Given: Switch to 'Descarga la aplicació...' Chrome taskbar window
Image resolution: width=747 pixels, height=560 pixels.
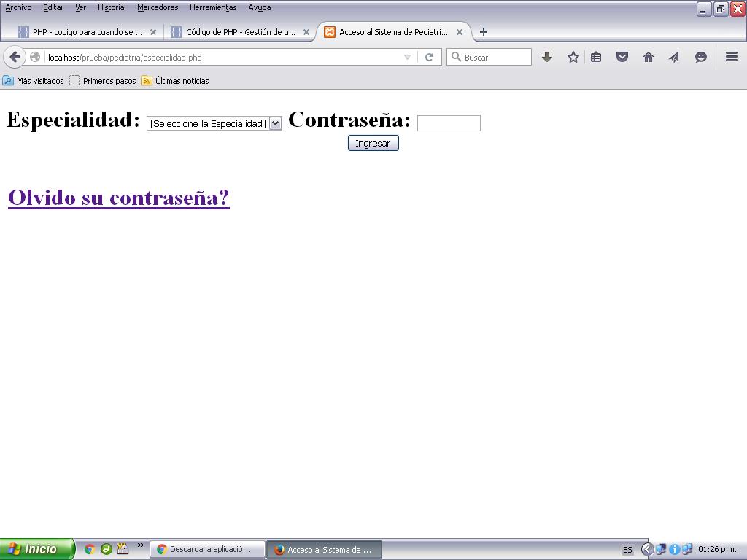Looking at the screenshot, I should point(208,549).
